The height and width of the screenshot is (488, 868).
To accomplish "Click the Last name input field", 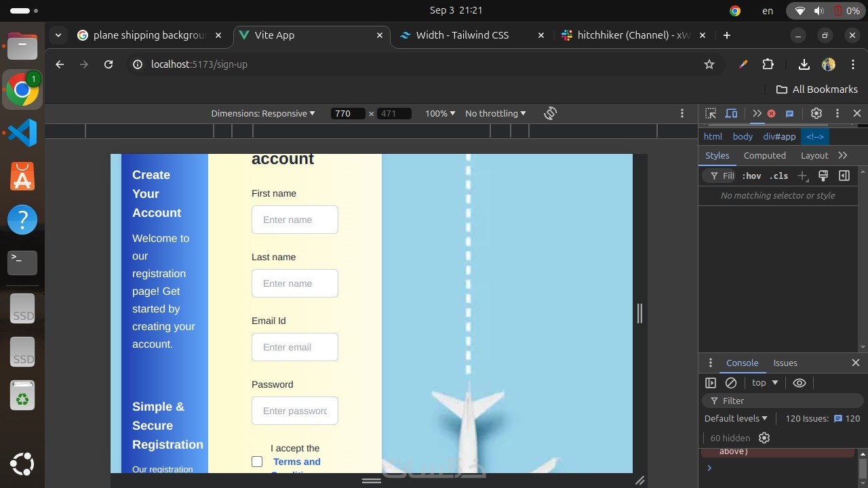I will [x=295, y=283].
